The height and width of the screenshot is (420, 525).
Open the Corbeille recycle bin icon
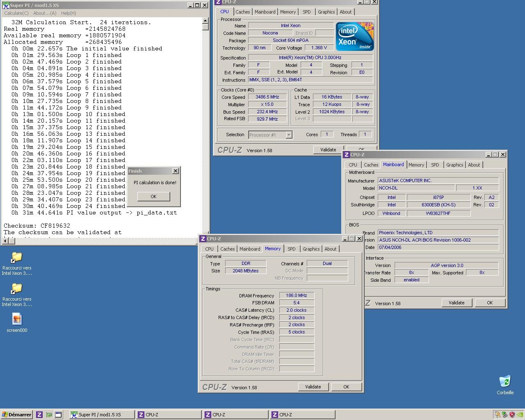[x=505, y=385]
